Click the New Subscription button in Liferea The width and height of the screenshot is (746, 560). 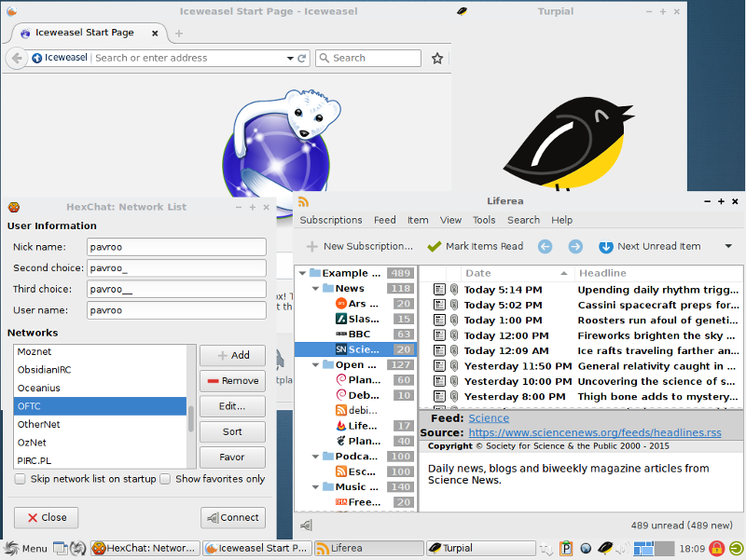(360, 246)
